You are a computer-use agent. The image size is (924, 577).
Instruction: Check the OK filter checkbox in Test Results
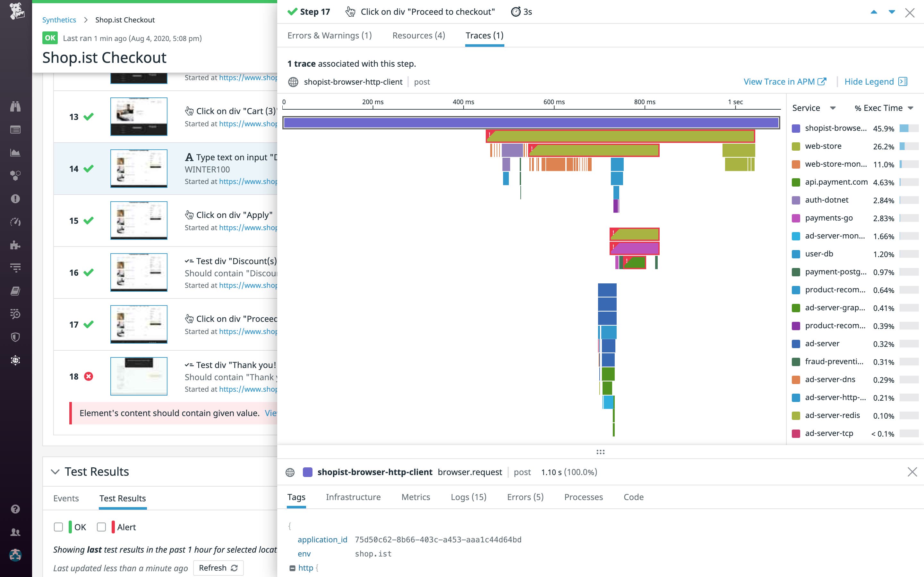pyautogui.click(x=58, y=527)
